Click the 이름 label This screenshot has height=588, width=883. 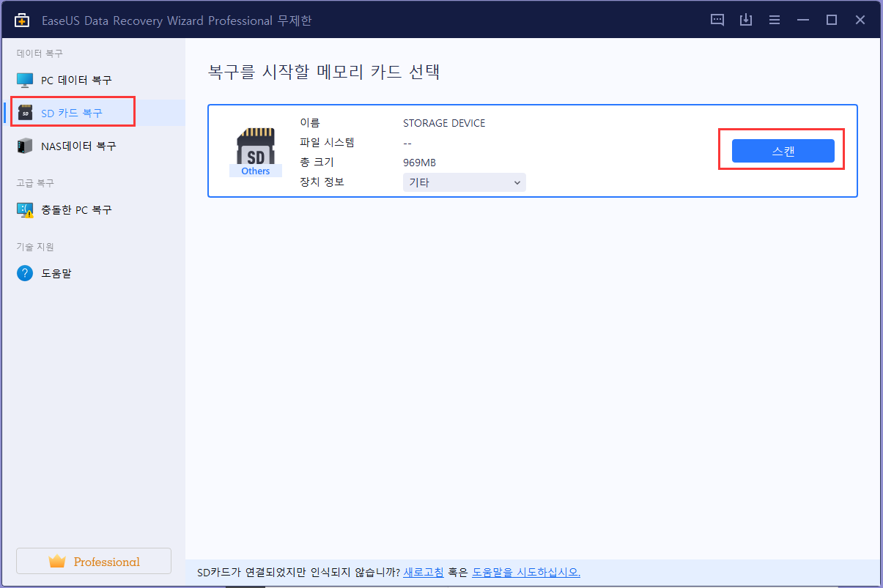tap(310, 123)
